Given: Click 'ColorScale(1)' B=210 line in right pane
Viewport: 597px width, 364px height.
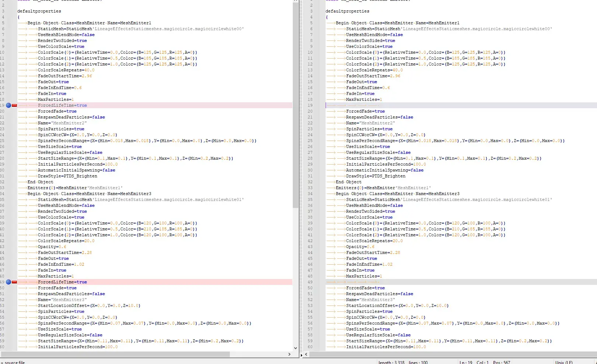Looking at the screenshot, I should tap(426, 229).
